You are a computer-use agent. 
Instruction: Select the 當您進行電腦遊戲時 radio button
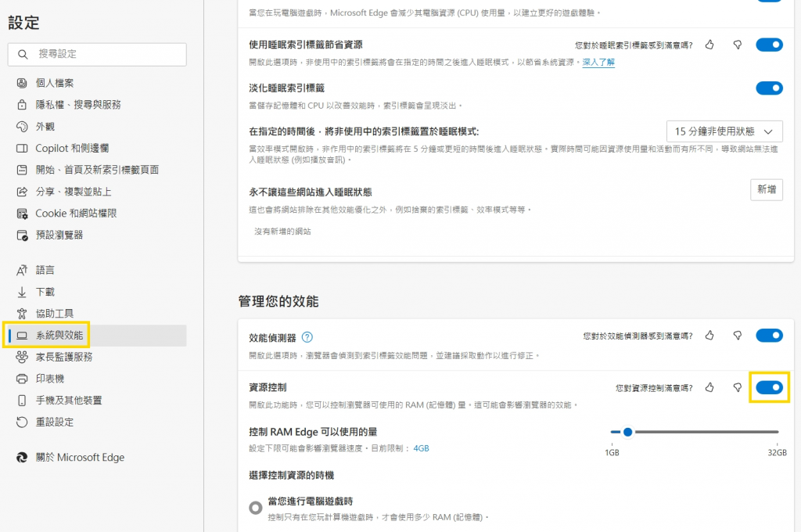[256, 508]
